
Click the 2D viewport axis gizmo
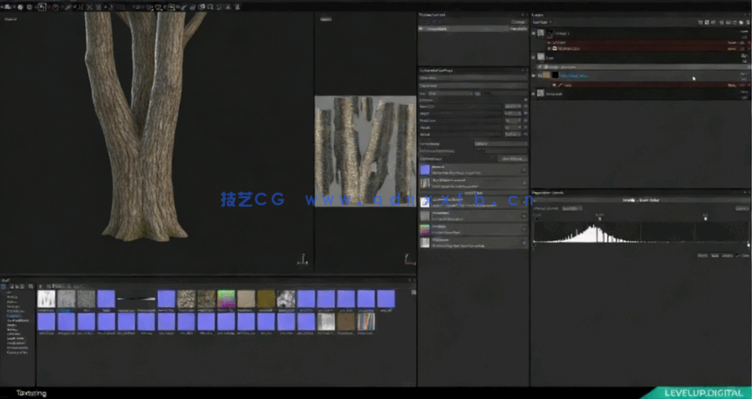(x=410, y=260)
